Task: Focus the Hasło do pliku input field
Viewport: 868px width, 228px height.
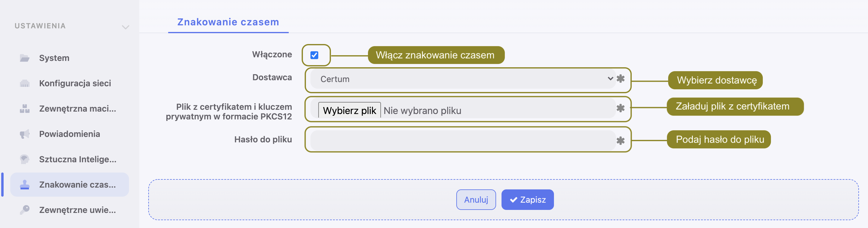Action: (462, 140)
